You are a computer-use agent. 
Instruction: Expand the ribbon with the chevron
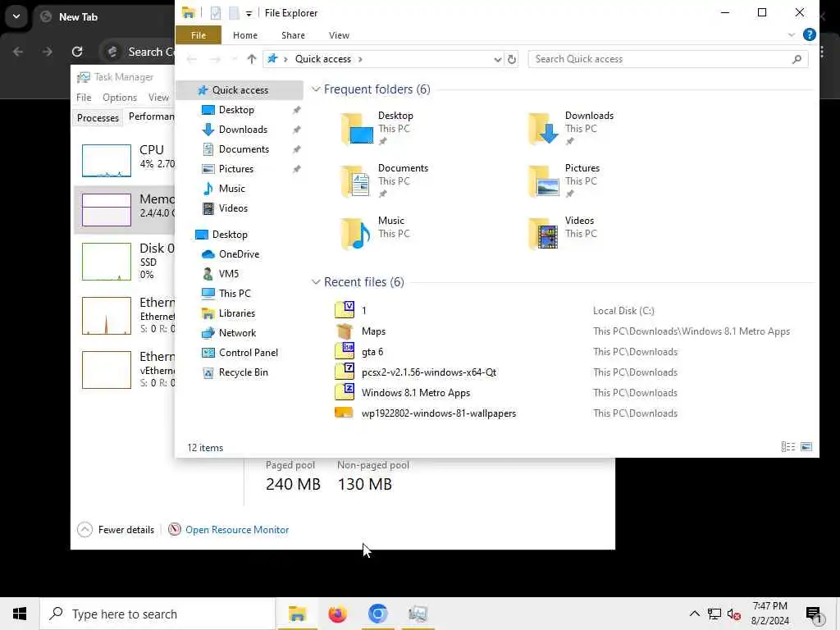(x=792, y=34)
